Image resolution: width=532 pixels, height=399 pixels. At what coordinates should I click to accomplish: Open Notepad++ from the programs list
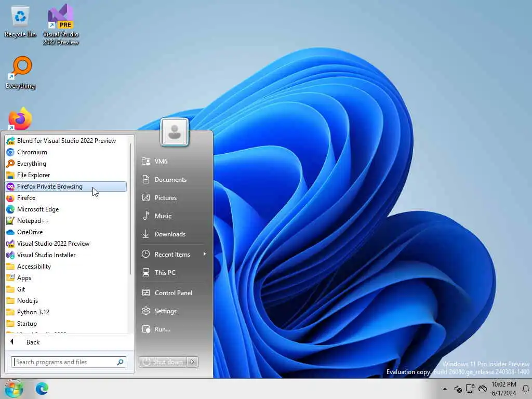66,221
